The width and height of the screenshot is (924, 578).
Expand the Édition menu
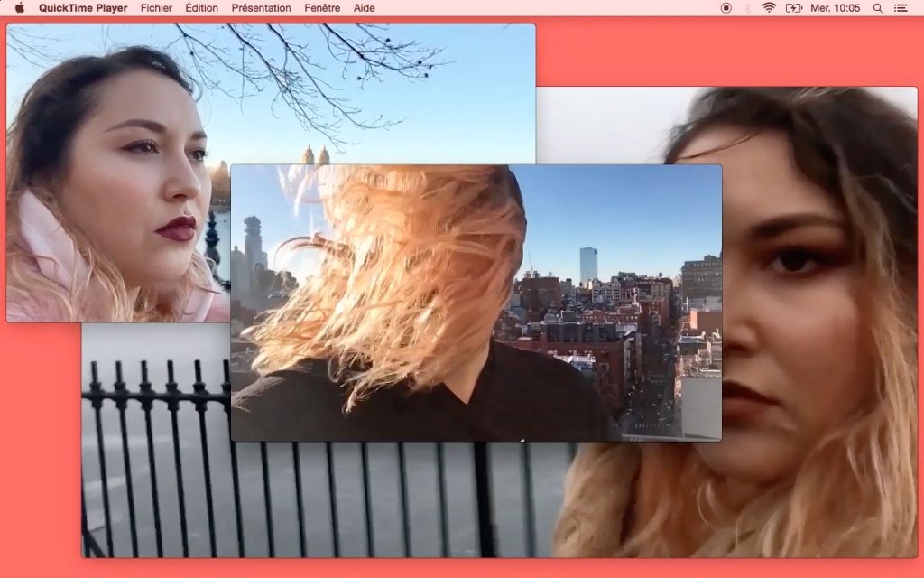[x=201, y=8]
